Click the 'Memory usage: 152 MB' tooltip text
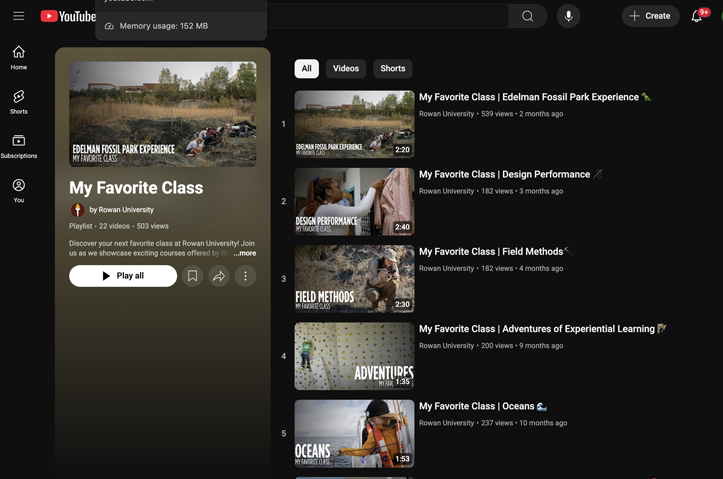The image size is (723, 479). click(164, 26)
